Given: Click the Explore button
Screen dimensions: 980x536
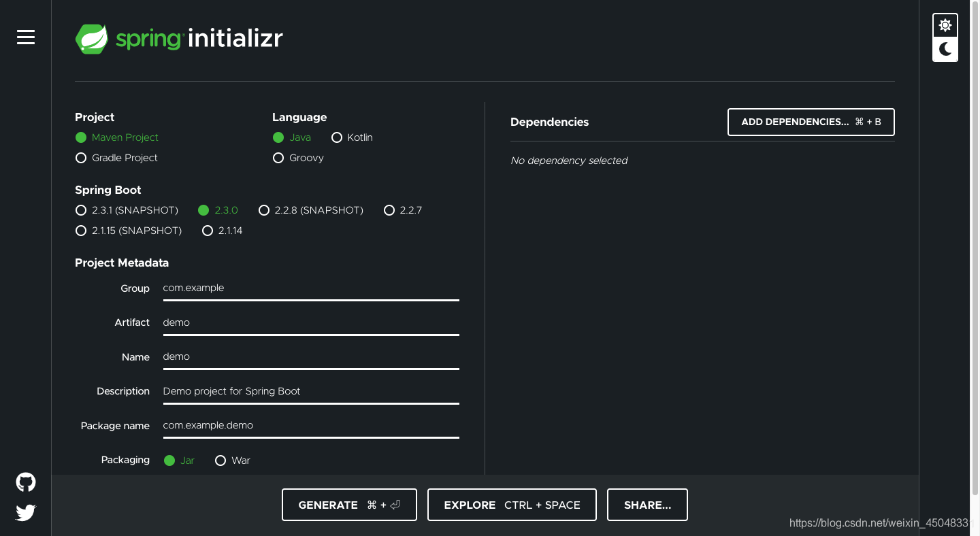Looking at the screenshot, I should point(512,505).
